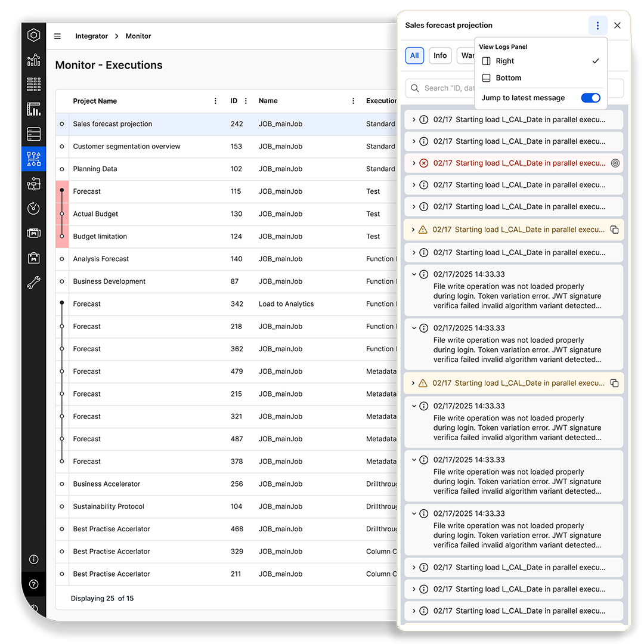
Task: Open the wrench settings icon in sidebar
Action: click(x=34, y=283)
